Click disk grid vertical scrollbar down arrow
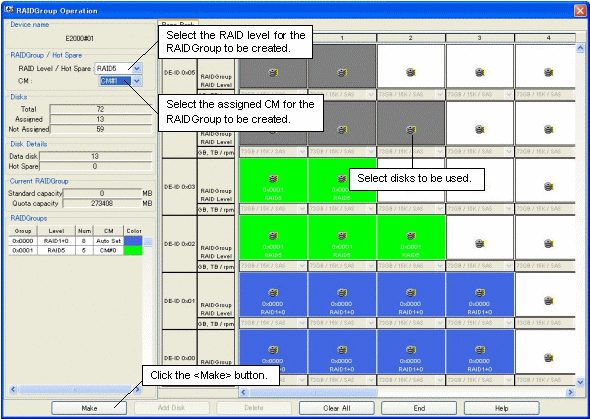590x419 pixels. [580, 382]
